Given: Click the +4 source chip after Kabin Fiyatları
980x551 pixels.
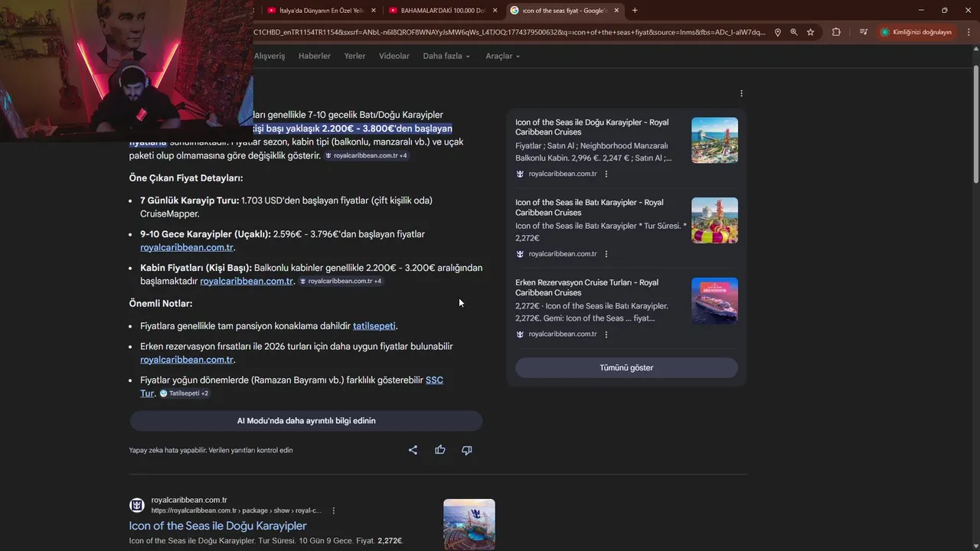Looking at the screenshot, I should 340,281.
